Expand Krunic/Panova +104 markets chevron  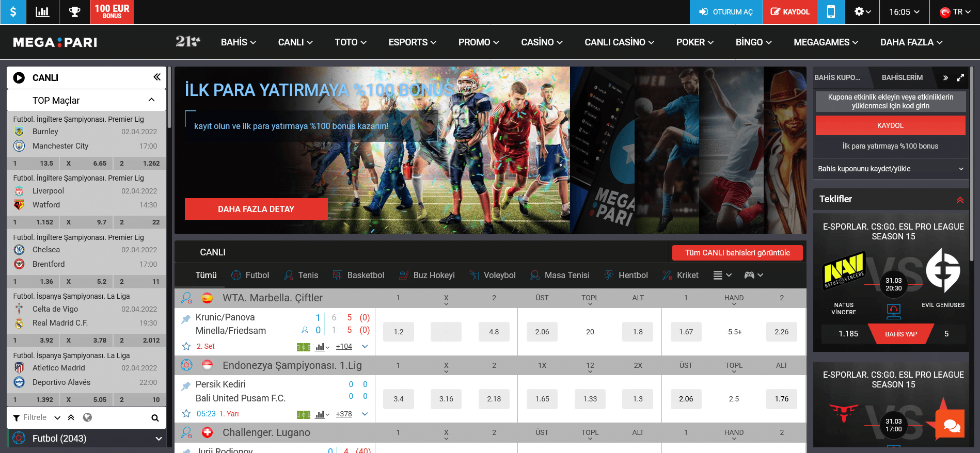(365, 346)
